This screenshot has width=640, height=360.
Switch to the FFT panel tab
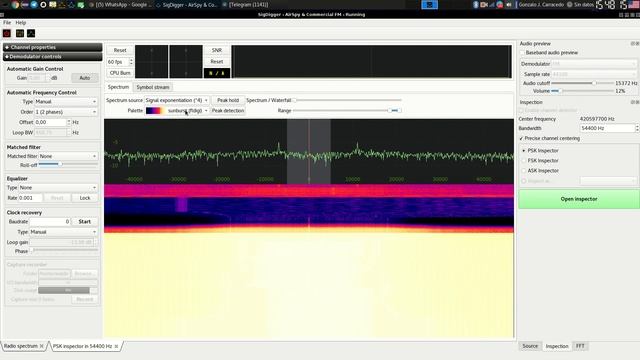[580, 346]
